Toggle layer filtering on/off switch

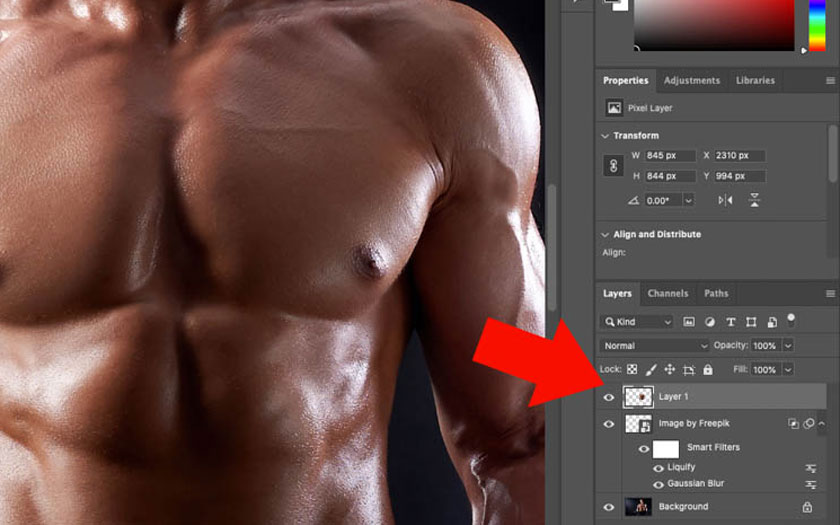[791, 320]
